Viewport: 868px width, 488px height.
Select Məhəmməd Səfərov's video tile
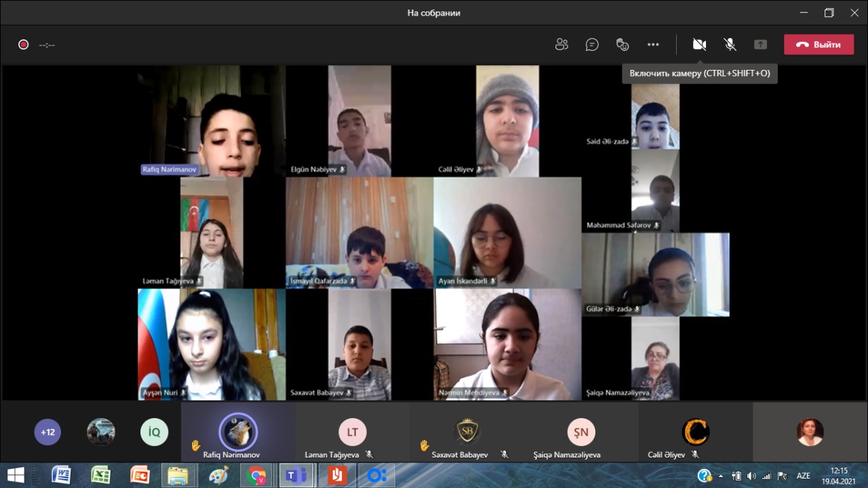point(655,191)
